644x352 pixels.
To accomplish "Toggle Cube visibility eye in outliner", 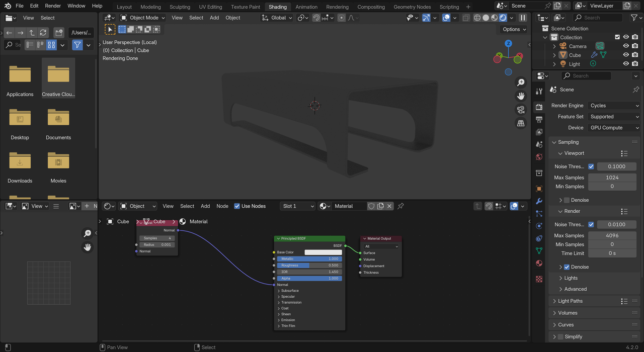I will [x=626, y=55].
